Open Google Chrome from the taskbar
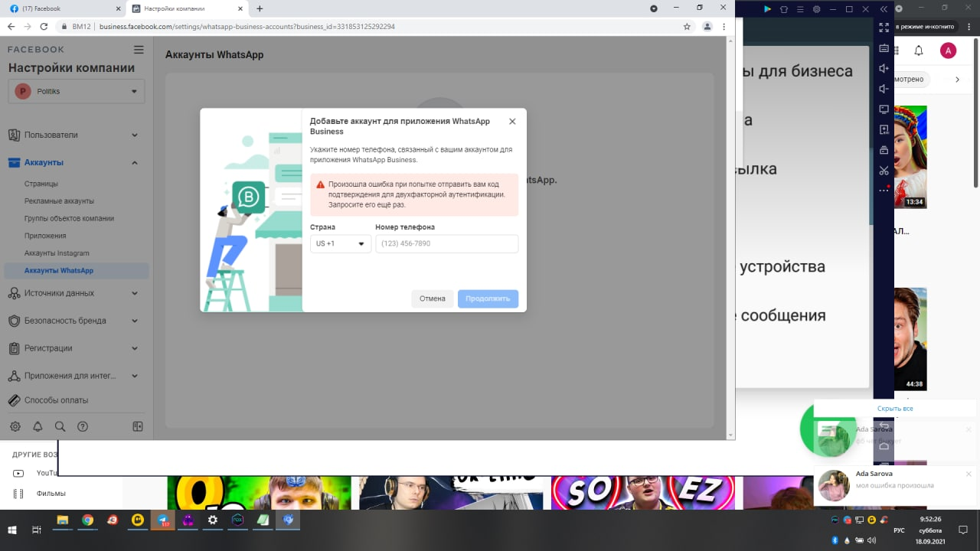 88,520
